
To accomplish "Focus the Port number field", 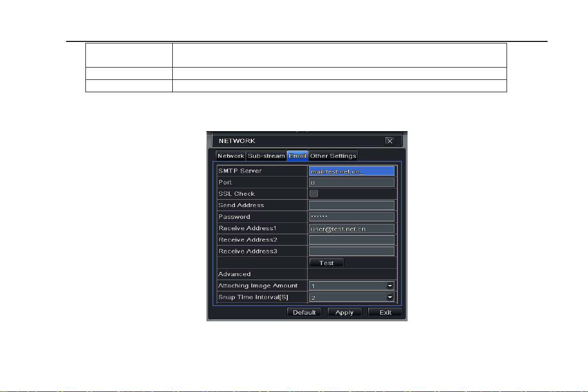I will 352,182.
